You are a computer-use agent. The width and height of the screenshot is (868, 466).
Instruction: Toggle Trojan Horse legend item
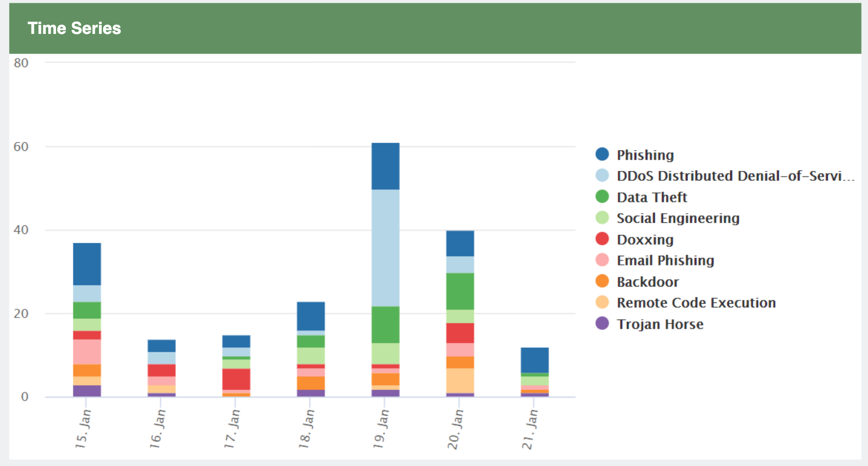pos(660,324)
